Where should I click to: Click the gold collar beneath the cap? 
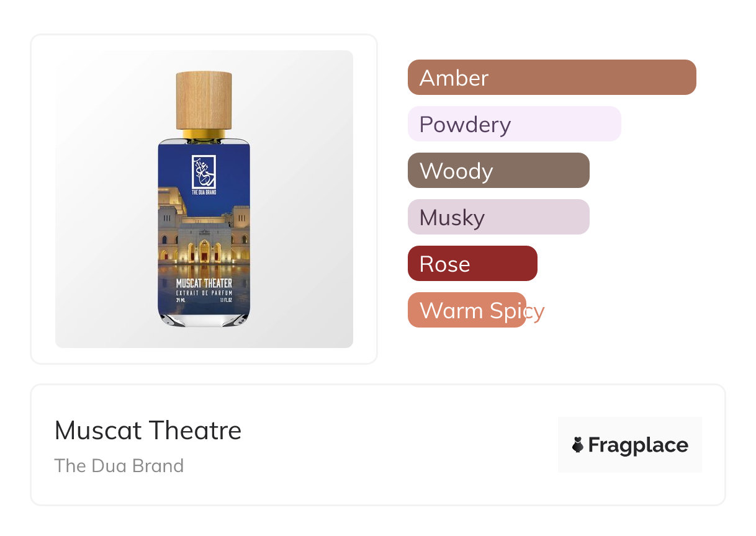pos(204,134)
